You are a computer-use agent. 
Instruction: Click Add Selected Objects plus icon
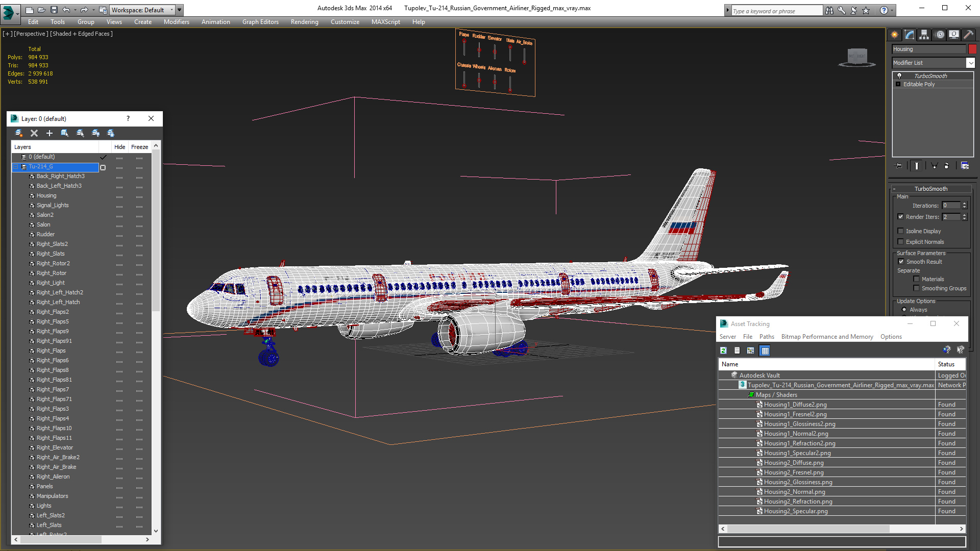pyautogui.click(x=50, y=133)
